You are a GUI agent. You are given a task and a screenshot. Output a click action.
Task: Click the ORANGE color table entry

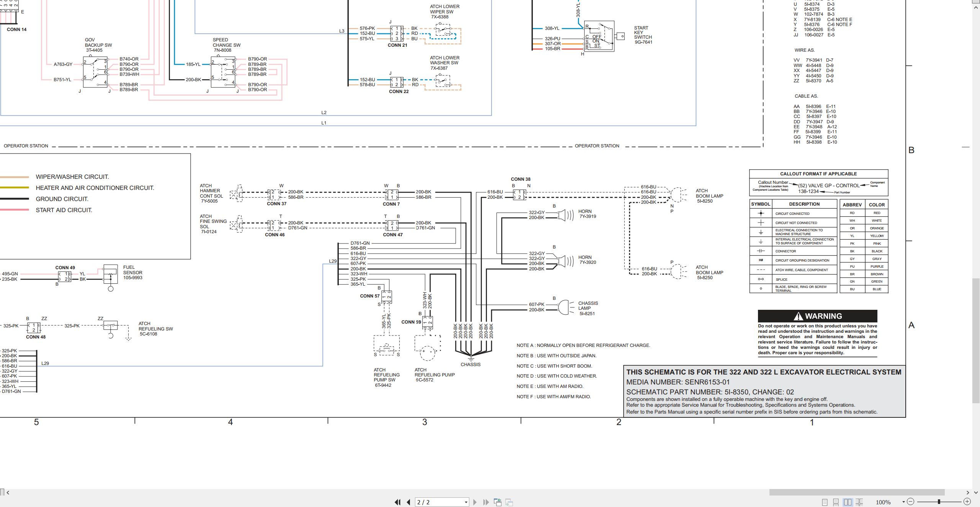click(x=877, y=228)
